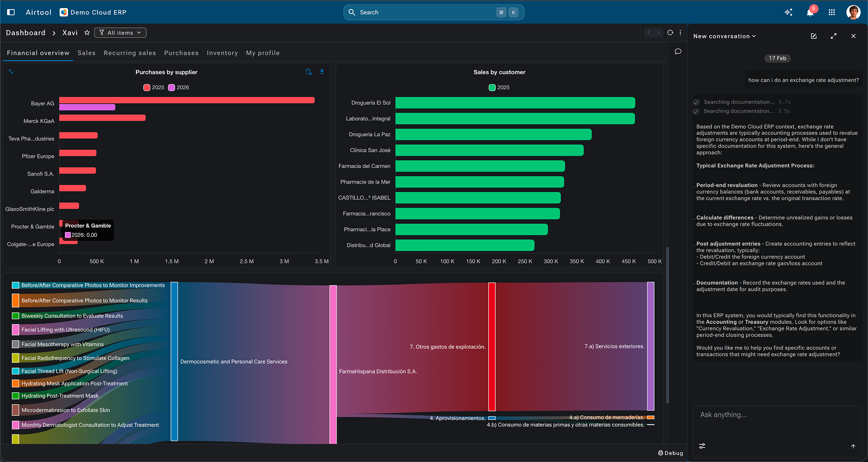868x462 pixels.
Task: Toggle the 2026 series in Purchases legend
Action: (x=178, y=87)
